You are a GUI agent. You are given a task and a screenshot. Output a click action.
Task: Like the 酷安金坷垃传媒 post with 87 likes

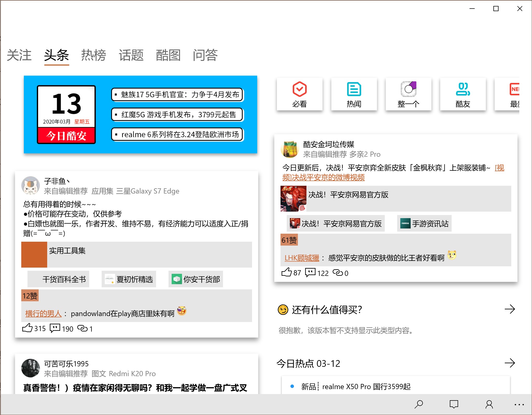click(286, 272)
